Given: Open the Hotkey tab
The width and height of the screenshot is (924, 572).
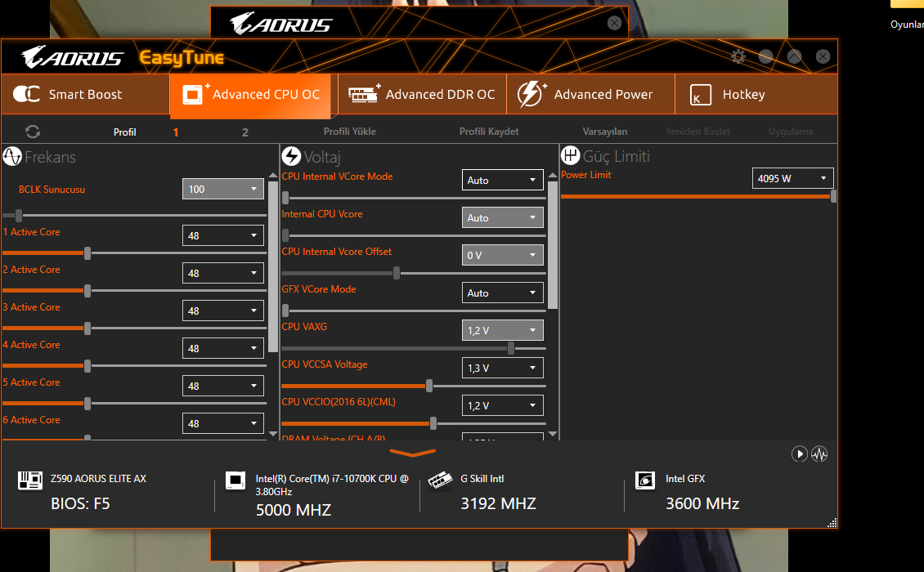Looking at the screenshot, I should click(x=756, y=94).
